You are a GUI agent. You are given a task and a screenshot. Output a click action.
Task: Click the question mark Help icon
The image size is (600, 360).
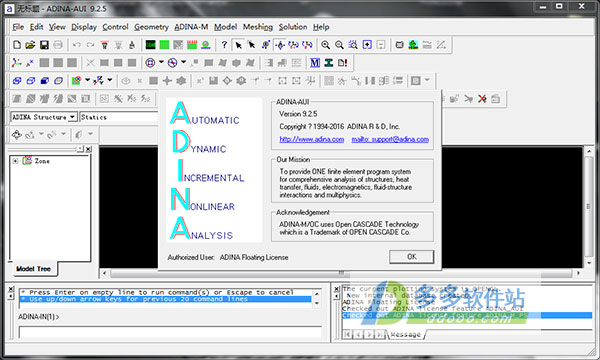[224, 45]
